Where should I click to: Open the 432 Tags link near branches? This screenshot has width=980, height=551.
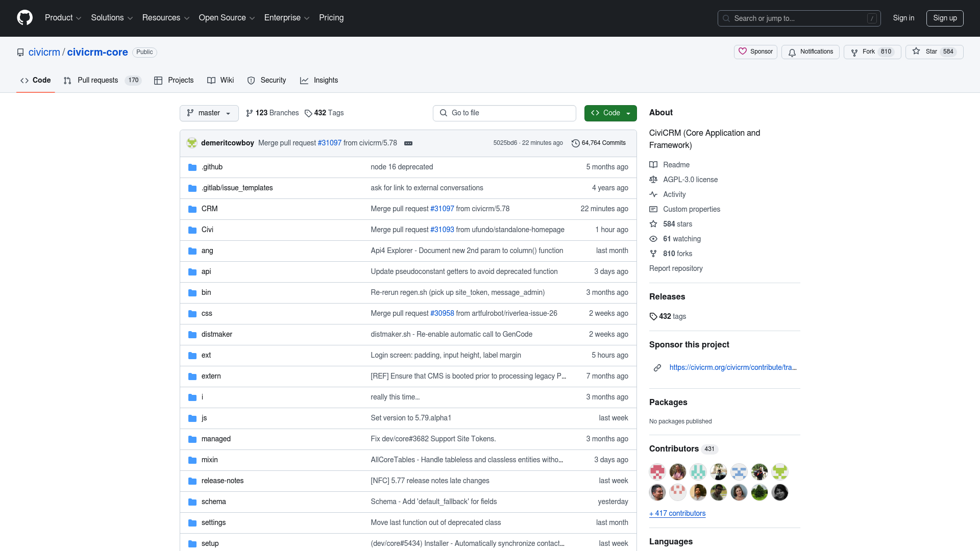[x=324, y=113]
